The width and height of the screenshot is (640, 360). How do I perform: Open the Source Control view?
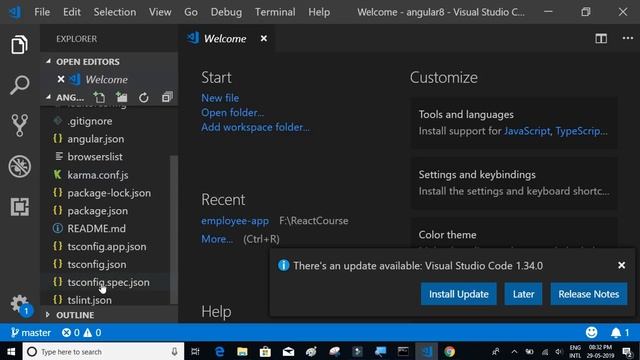[x=19, y=125]
